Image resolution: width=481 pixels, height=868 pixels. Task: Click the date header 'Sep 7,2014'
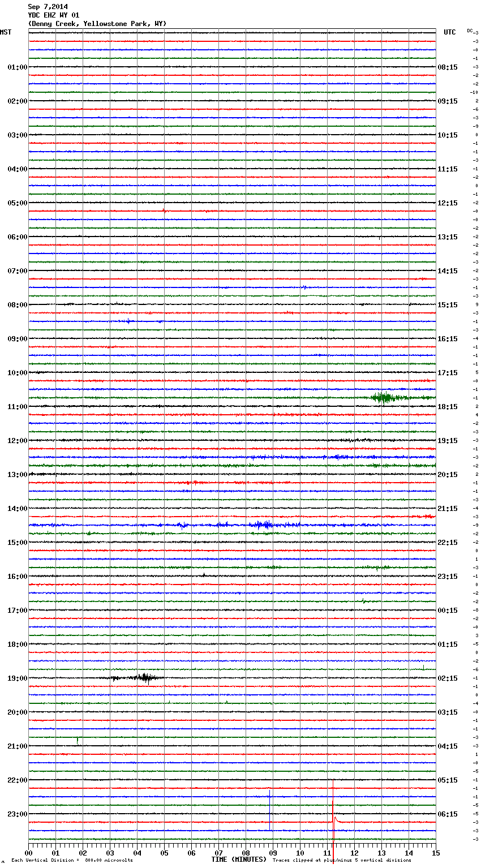[x=48, y=7]
